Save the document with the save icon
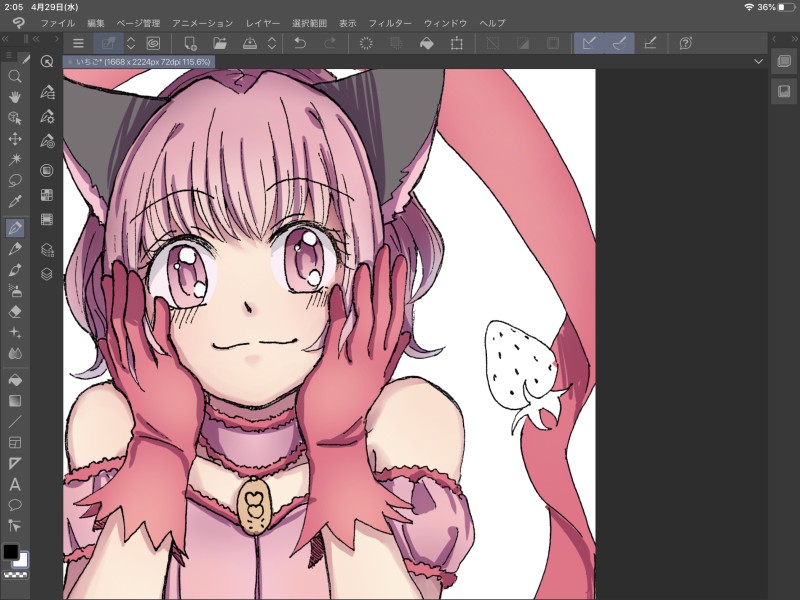The width and height of the screenshot is (800, 600). [249, 43]
